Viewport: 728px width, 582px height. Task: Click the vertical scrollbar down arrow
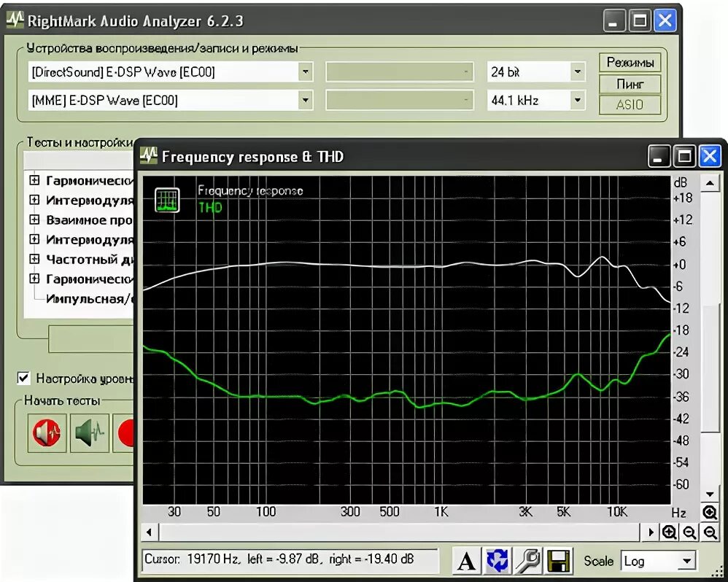pos(710,494)
